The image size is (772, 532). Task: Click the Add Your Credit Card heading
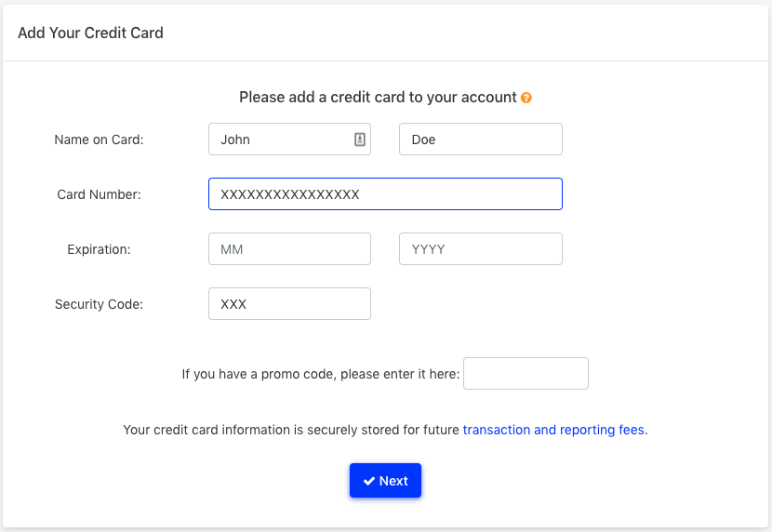tap(90, 33)
